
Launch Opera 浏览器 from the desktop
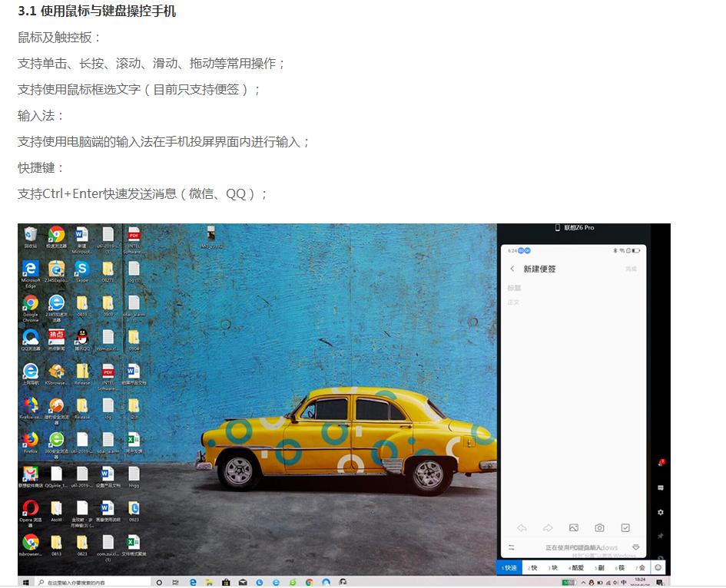(x=31, y=509)
